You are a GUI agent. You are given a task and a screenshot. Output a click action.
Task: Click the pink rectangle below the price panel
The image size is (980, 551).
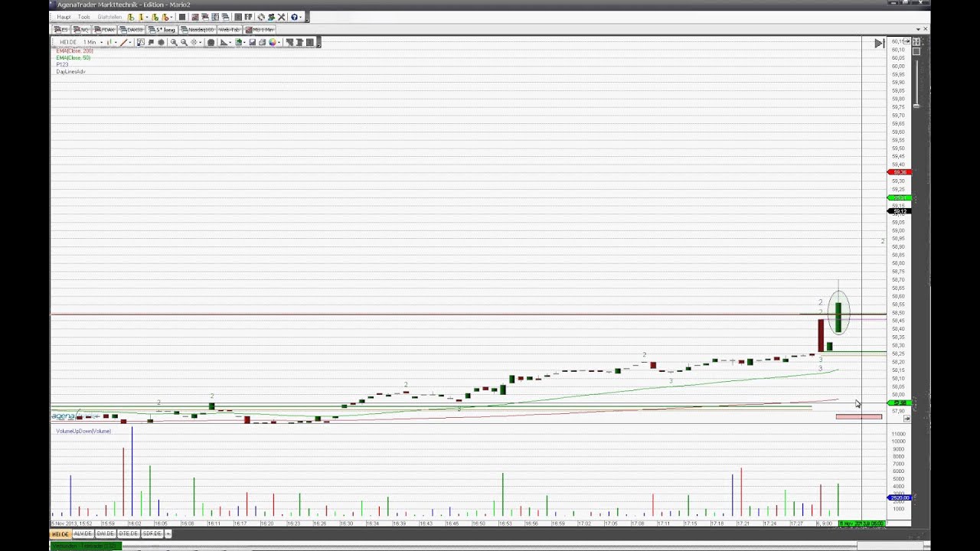[x=859, y=417]
